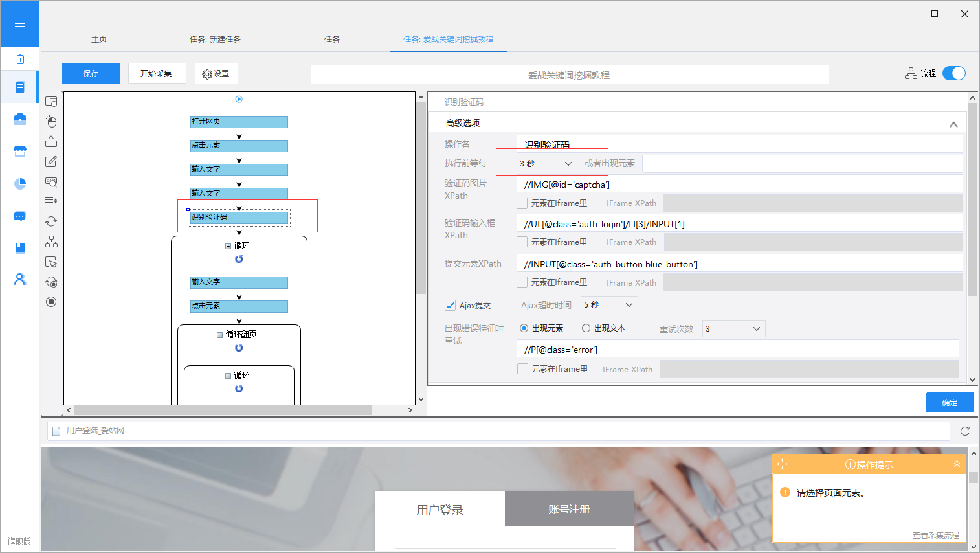This screenshot has height=553, width=980.
Task: Select the 识别验证码 flow node
Action: [239, 218]
